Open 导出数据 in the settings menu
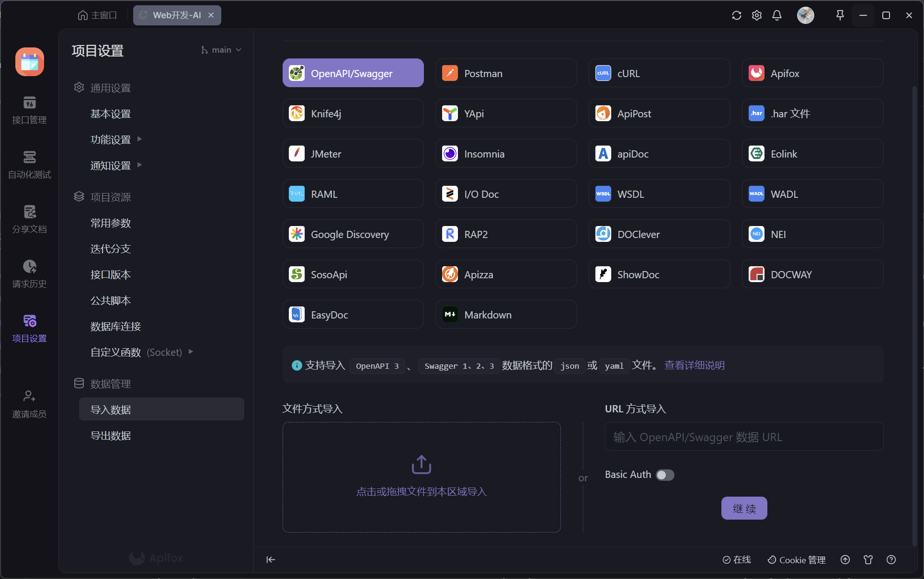 click(111, 435)
